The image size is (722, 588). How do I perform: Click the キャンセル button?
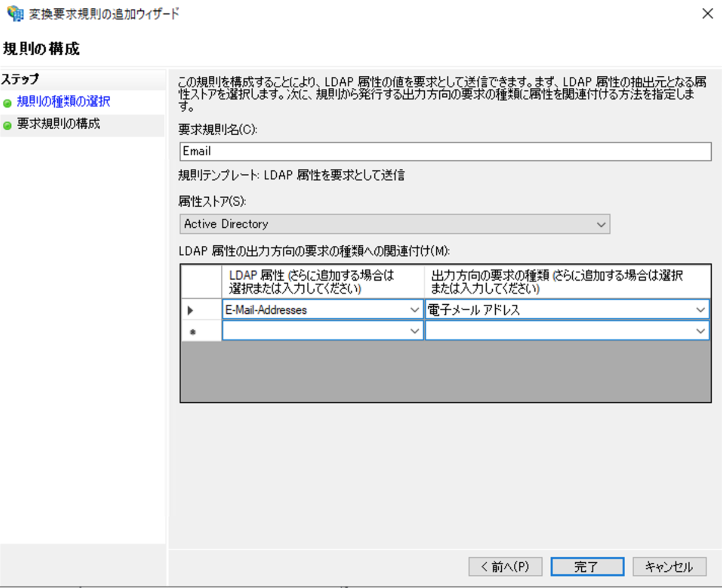point(669,566)
